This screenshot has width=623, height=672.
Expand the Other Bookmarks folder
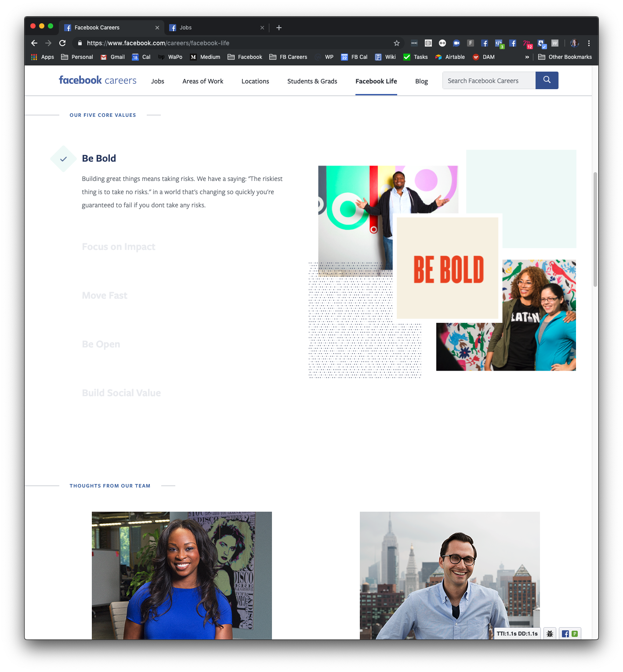click(x=565, y=57)
